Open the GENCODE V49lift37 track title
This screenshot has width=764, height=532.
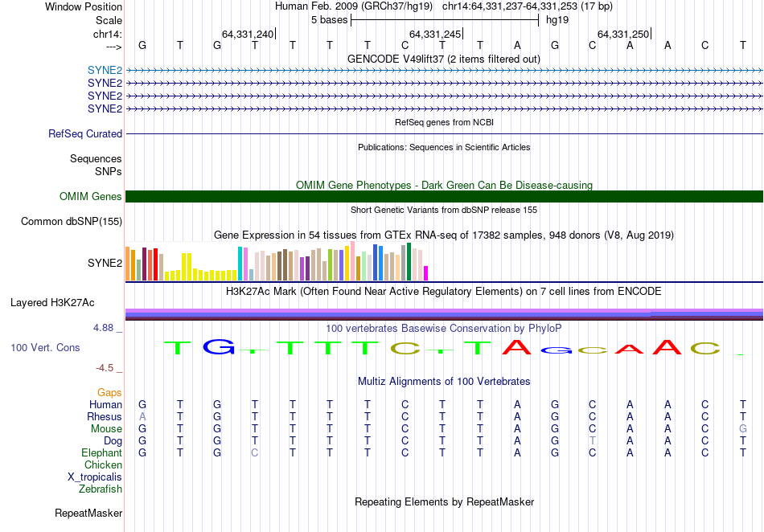point(444,59)
